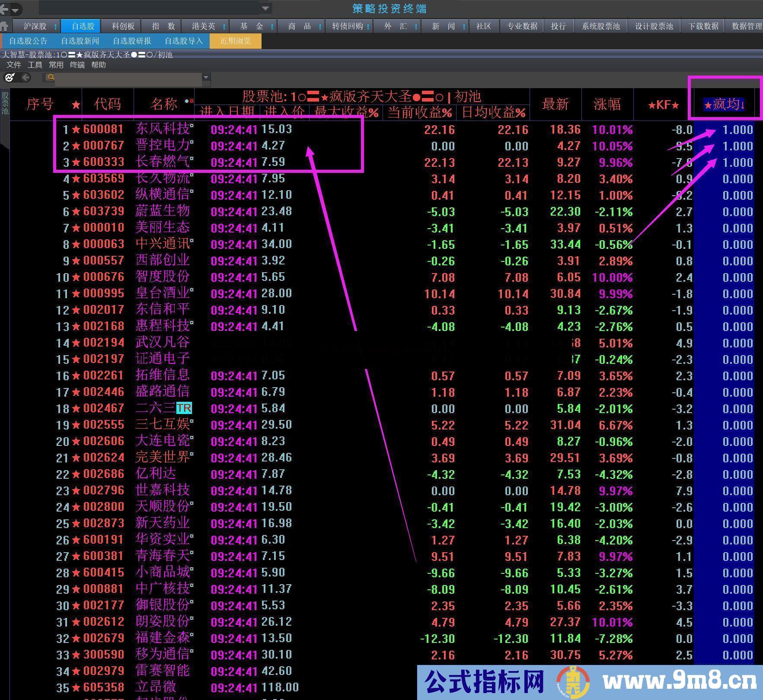
Task: Open the 文件 menu
Action: [14, 65]
